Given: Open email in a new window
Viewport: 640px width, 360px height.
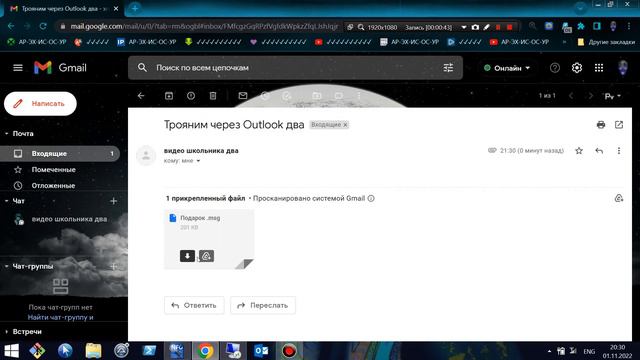Looking at the screenshot, I should point(619,125).
